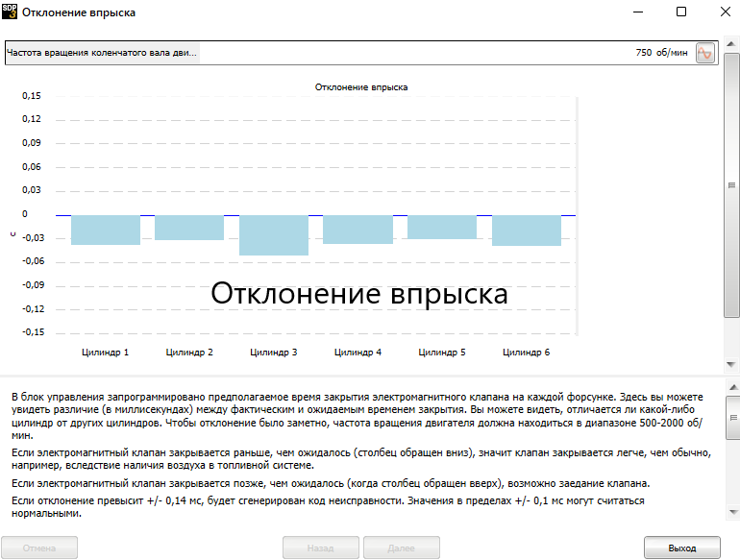Click the Цилиндр 6 bar in chart

(x=527, y=231)
